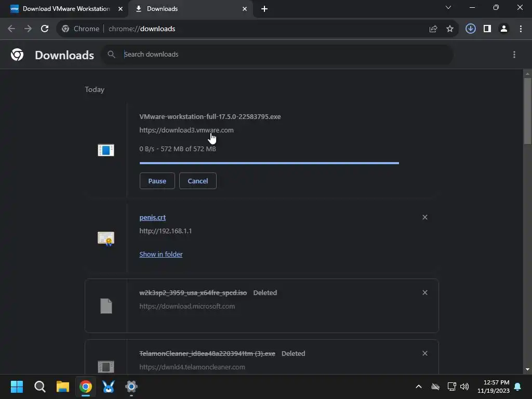
Task: Click the Chrome logo beside Downloads title
Action: pyautogui.click(x=17, y=55)
